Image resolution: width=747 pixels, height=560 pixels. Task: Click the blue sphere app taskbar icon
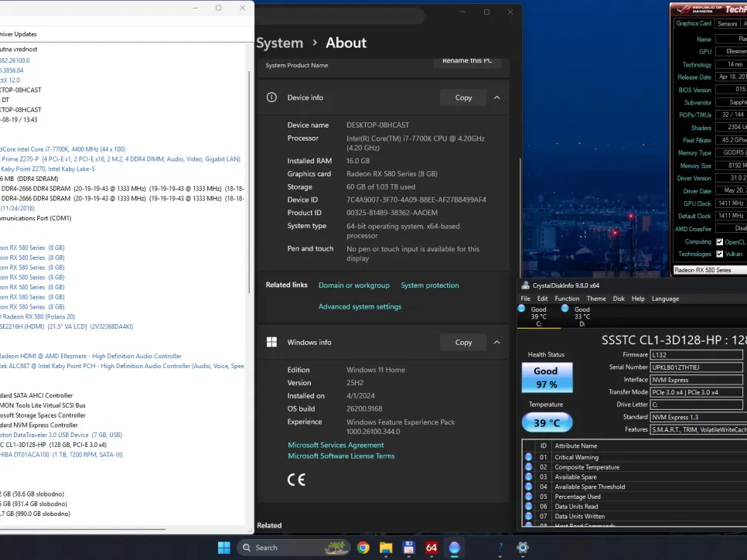tap(455, 548)
